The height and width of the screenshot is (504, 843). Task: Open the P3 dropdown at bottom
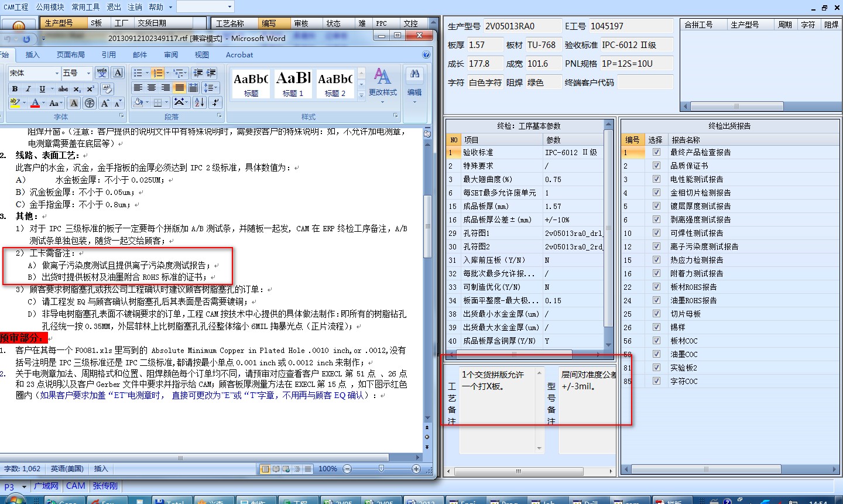tap(24, 486)
